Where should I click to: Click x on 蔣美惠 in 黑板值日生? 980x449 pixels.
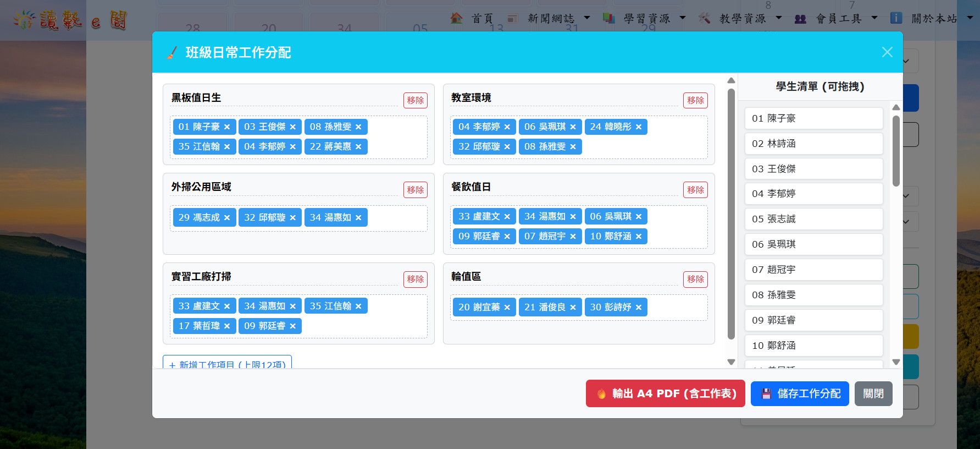[x=358, y=147]
